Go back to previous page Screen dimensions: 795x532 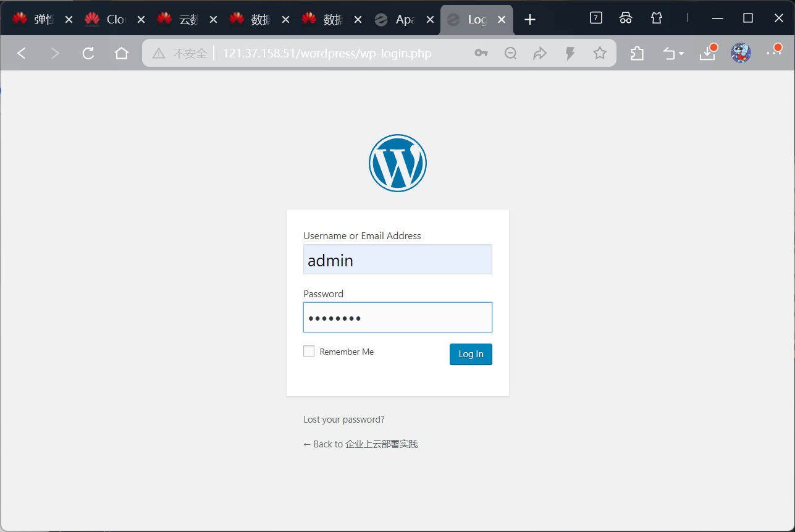(x=22, y=54)
